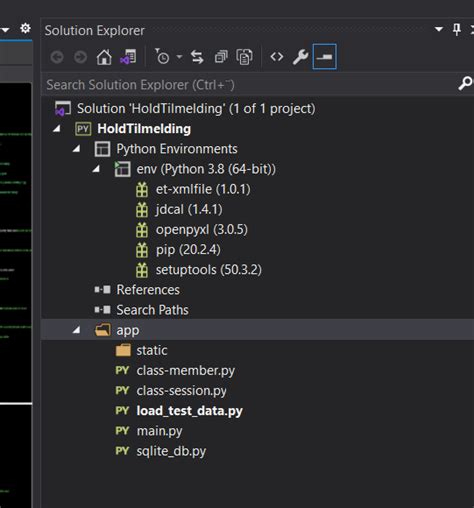Click the PY project icon for HoldTilmelding
Screen dimensions: 474x508
(x=83, y=129)
